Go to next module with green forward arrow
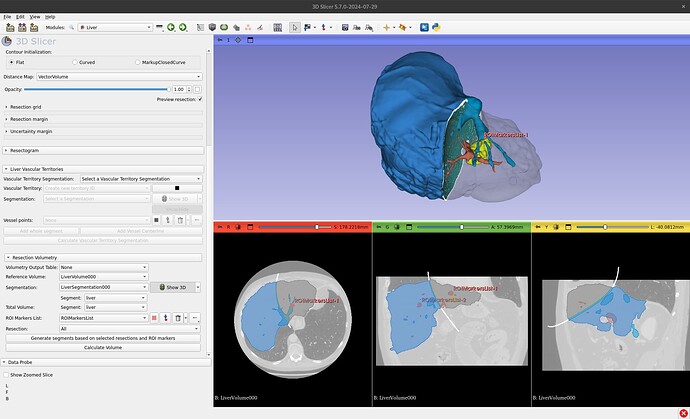Viewport: 690px width, 419px height. [x=182, y=27]
